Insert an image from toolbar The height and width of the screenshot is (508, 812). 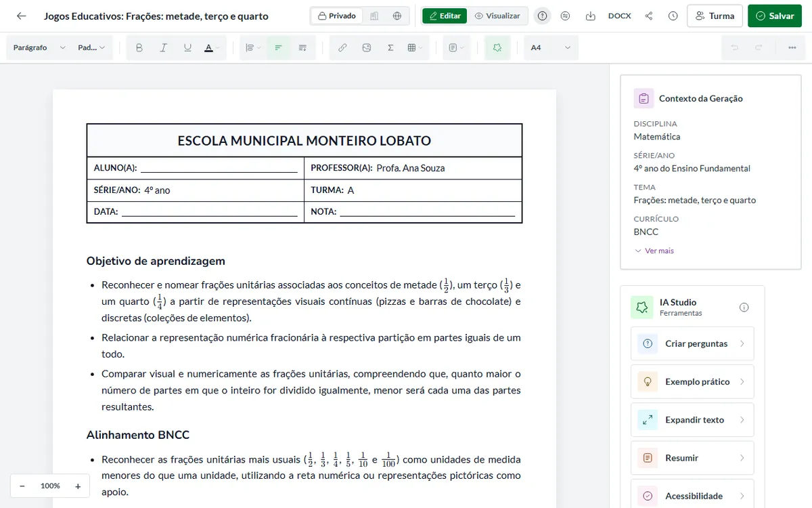tap(366, 47)
